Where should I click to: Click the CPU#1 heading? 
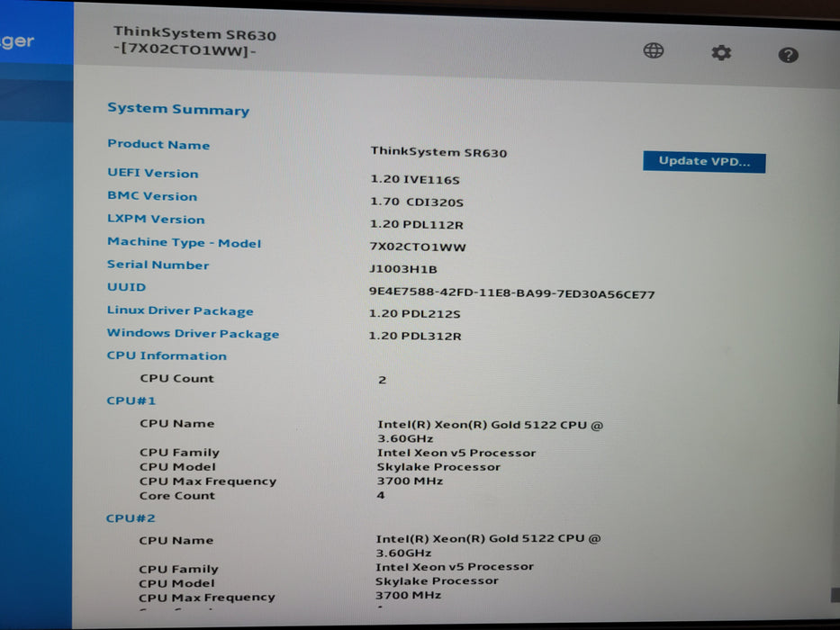[131, 400]
